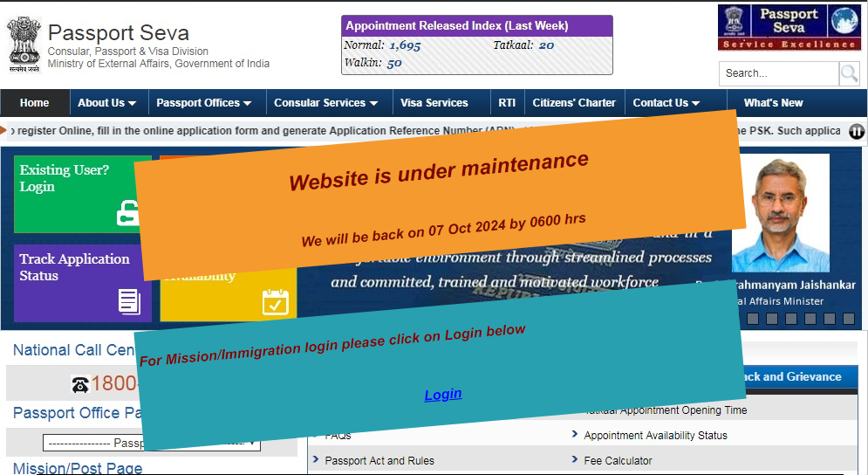Click the Passport Seva Service Excellence logo
868x475 pixels.
point(789,28)
